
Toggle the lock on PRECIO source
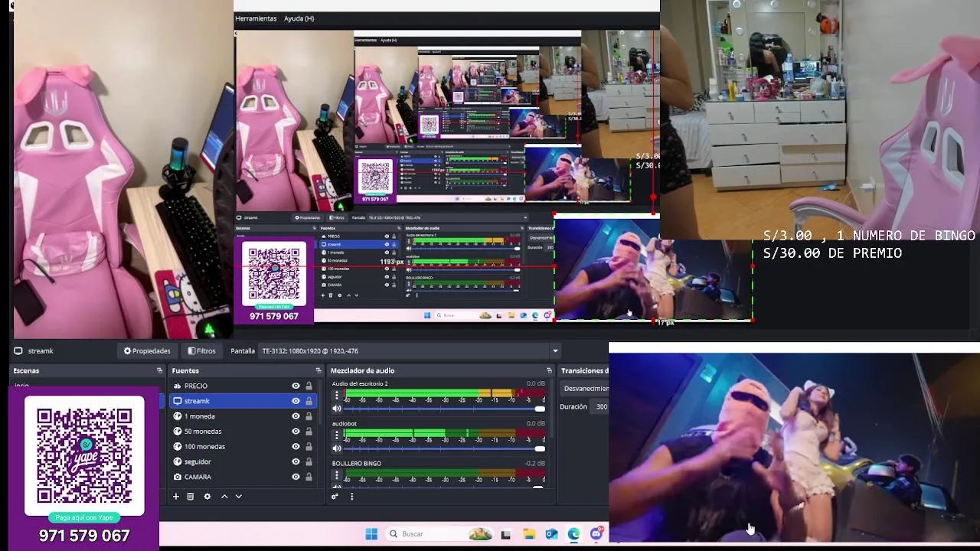tap(309, 386)
